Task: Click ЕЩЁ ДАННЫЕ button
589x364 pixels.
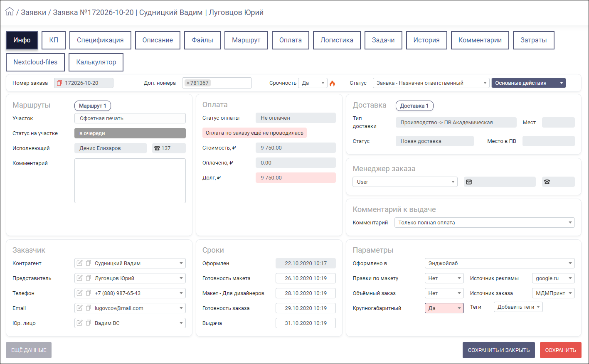Action: click(29, 350)
